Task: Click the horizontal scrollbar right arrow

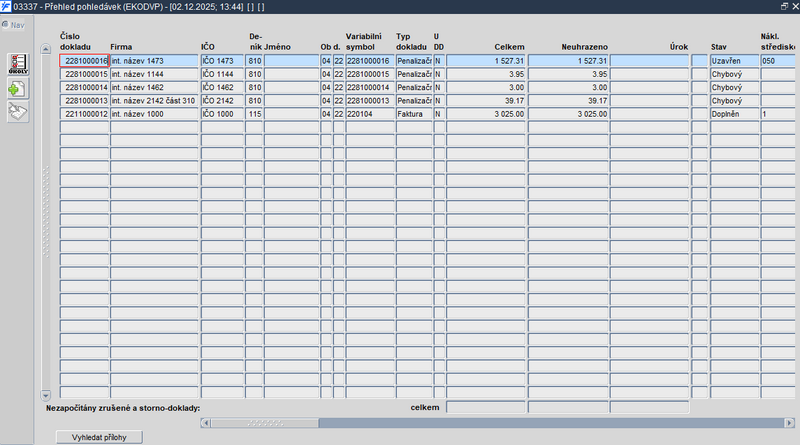Action: pos(789,423)
